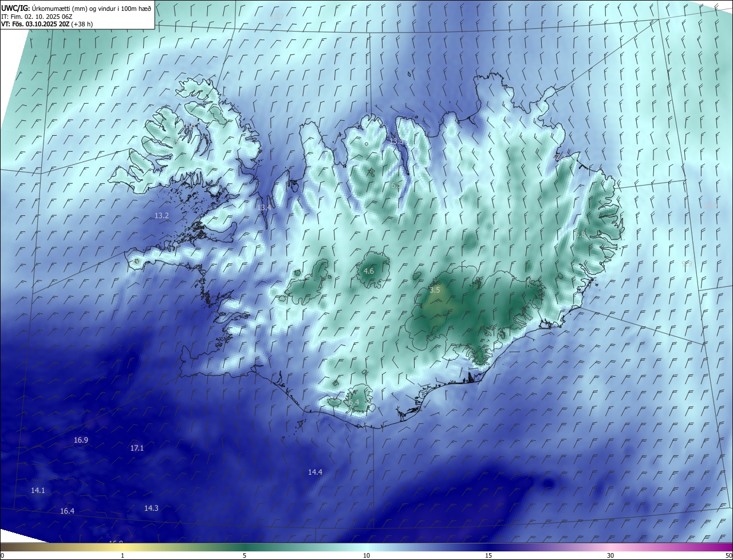
Task: Click the 1 tick label on the color scale
Action: (123, 555)
